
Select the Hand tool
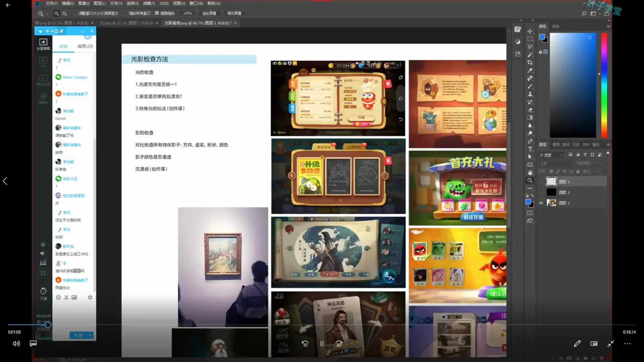(530, 173)
